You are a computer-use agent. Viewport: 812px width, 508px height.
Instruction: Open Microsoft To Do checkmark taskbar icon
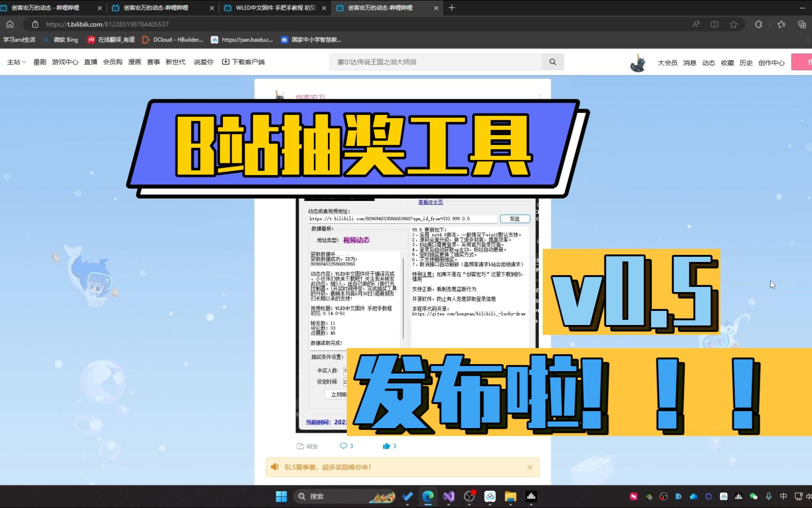coord(407,496)
